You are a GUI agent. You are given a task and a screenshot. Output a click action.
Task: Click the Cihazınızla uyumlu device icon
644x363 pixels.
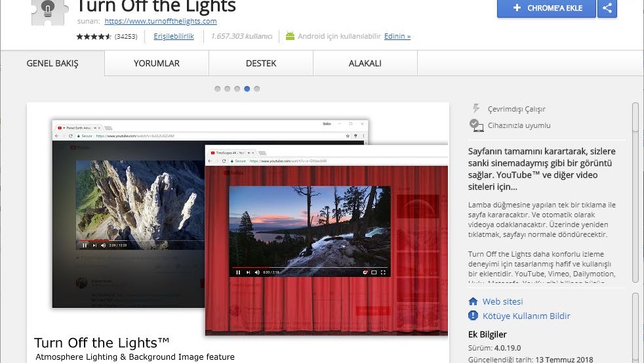click(476, 125)
